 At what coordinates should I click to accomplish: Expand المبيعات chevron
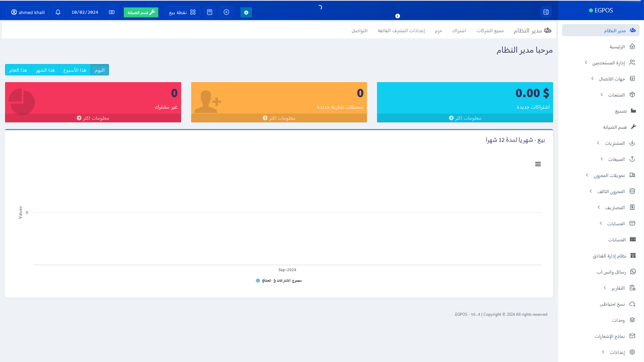(602, 159)
